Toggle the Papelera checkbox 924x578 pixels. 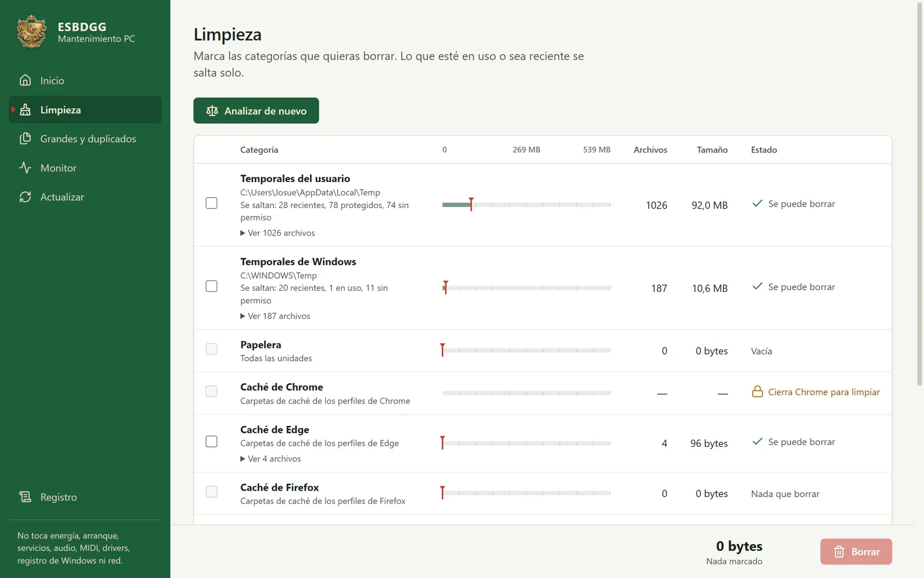[x=211, y=349]
